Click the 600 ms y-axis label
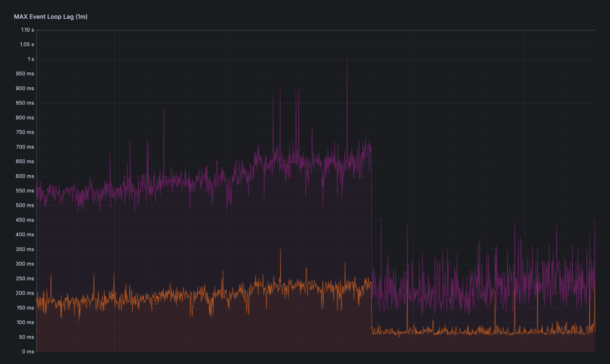610x364 pixels. (25, 176)
